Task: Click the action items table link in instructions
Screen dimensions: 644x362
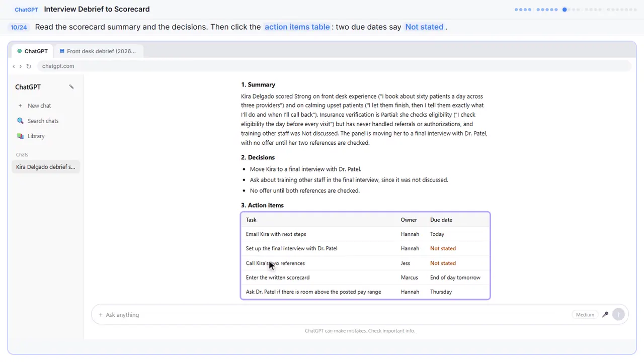Action: tap(297, 27)
